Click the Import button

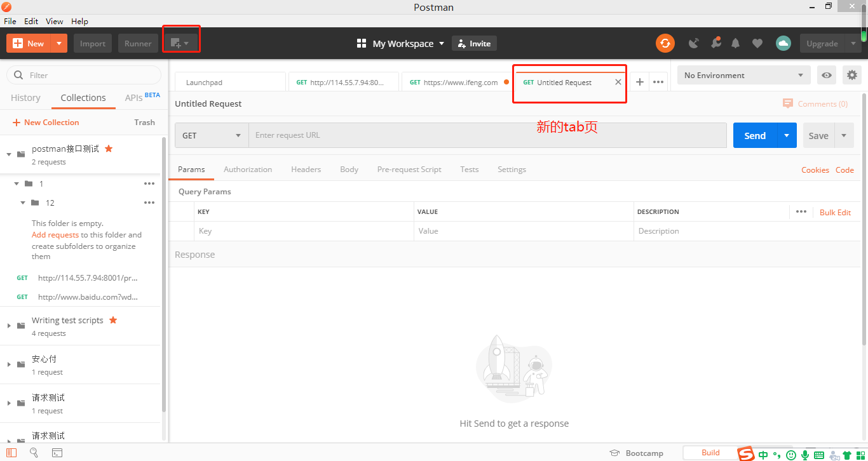point(93,43)
